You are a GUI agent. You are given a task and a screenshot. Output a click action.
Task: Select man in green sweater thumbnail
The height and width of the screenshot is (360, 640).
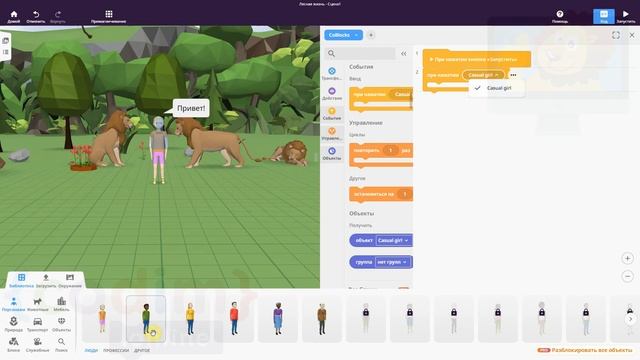tap(146, 319)
